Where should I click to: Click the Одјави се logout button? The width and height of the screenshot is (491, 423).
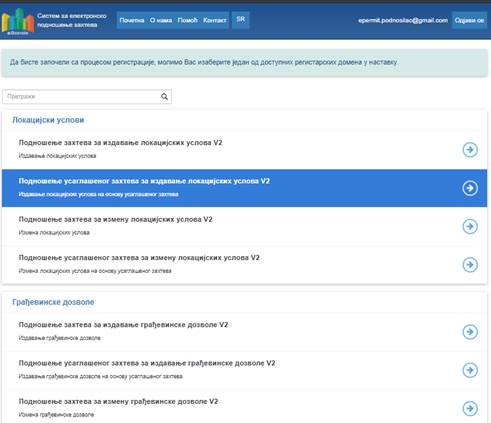click(469, 20)
